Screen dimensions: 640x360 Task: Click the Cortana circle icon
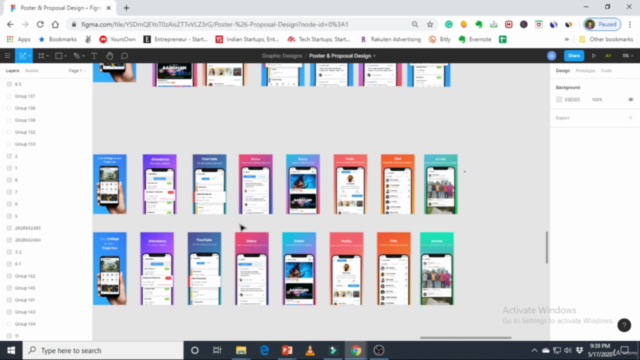[x=195, y=351]
